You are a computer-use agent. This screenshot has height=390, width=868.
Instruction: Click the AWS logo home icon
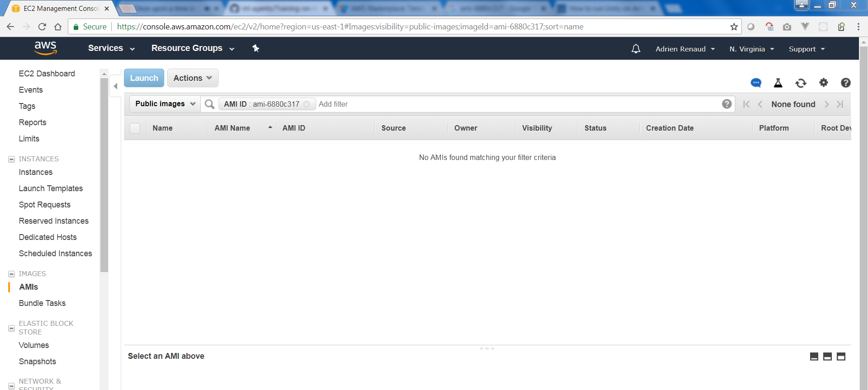click(x=46, y=48)
